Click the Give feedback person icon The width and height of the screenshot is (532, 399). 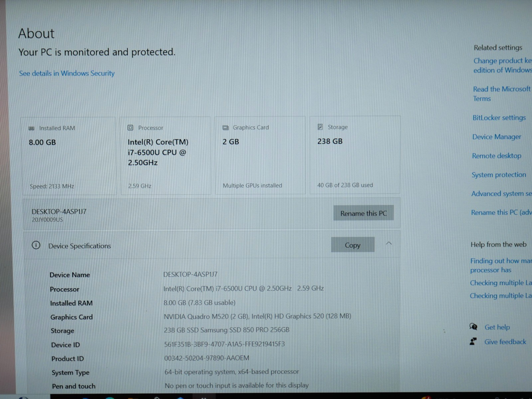pyautogui.click(x=473, y=342)
